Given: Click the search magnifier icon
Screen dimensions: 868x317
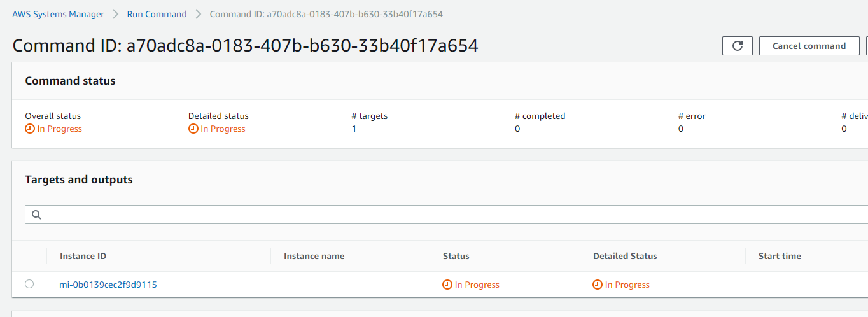Looking at the screenshot, I should tap(36, 215).
